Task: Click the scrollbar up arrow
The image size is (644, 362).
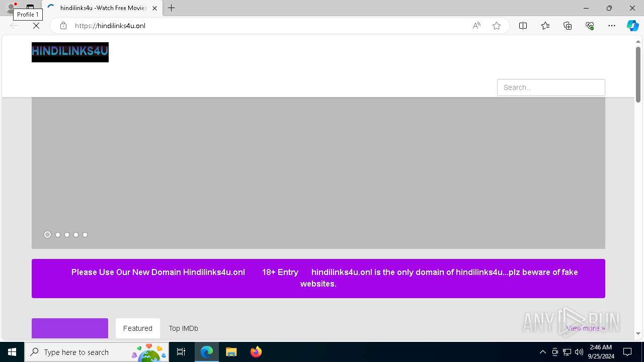Action: (x=638, y=42)
